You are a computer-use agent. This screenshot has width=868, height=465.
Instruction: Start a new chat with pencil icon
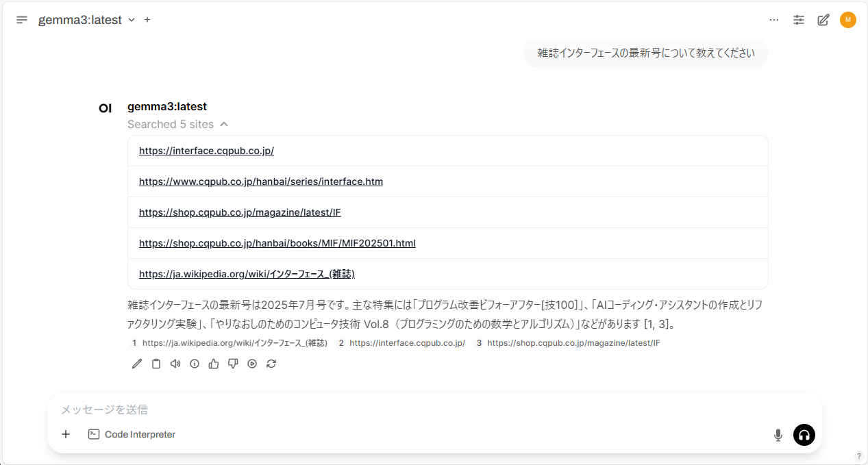(x=823, y=20)
